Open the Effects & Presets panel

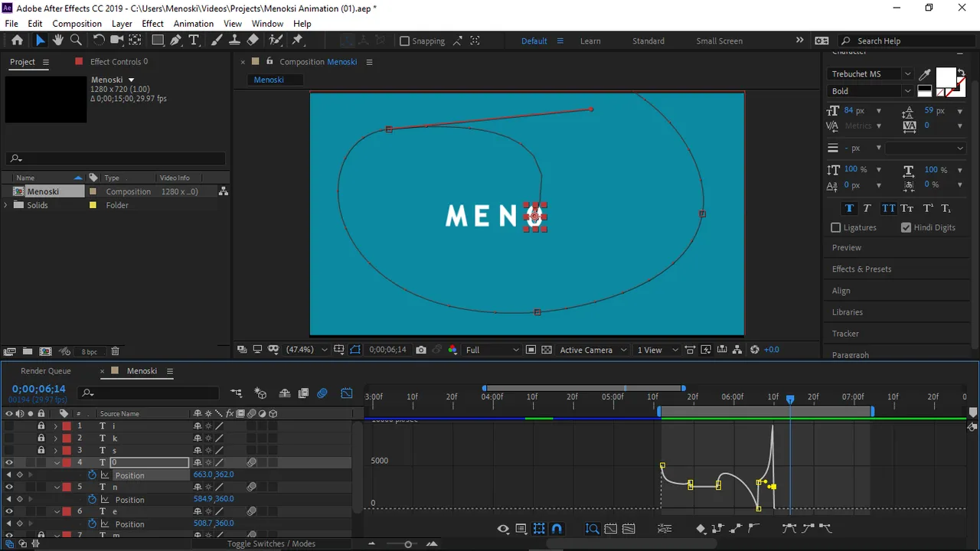point(861,269)
